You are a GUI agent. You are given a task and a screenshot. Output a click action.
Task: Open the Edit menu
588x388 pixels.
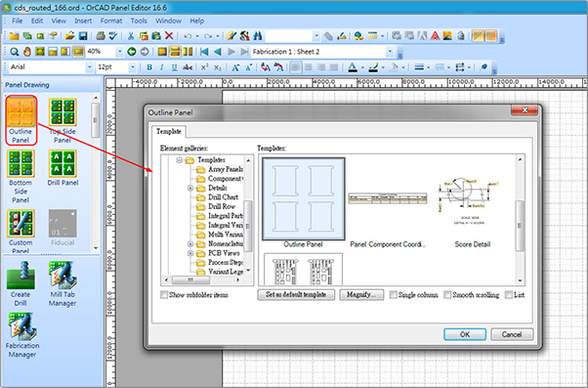pyautogui.click(x=37, y=21)
